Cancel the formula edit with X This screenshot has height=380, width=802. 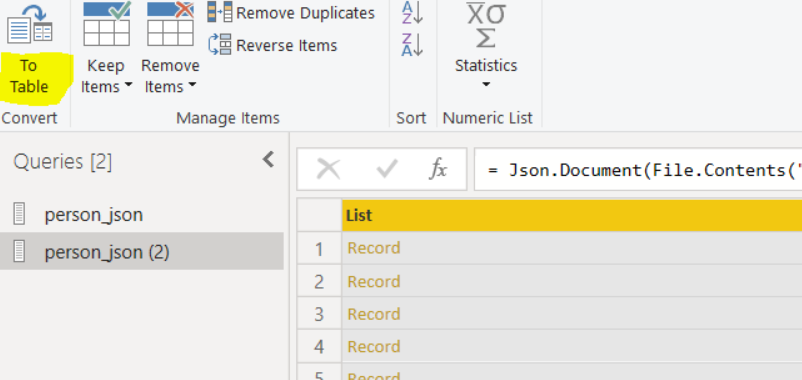tap(328, 169)
